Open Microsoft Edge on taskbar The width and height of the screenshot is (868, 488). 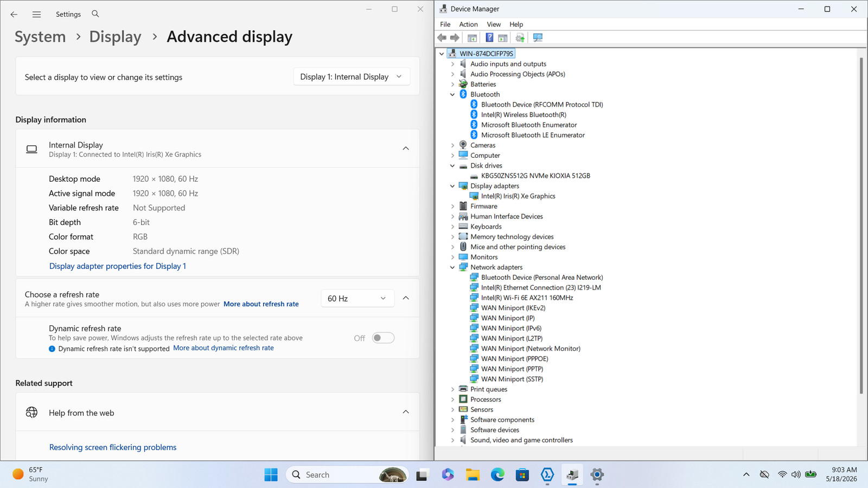[x=497, y=475]
